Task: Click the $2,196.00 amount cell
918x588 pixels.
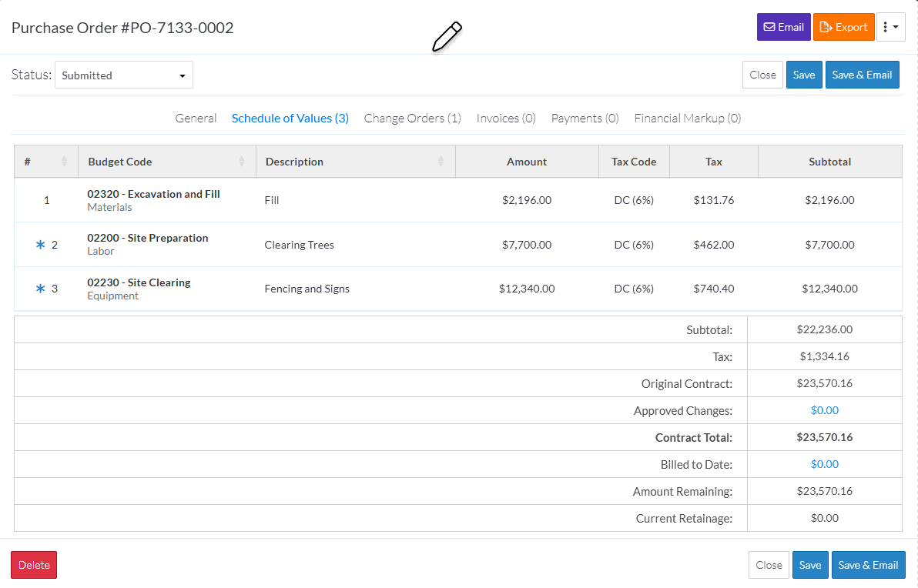Action: coord(527,200)
